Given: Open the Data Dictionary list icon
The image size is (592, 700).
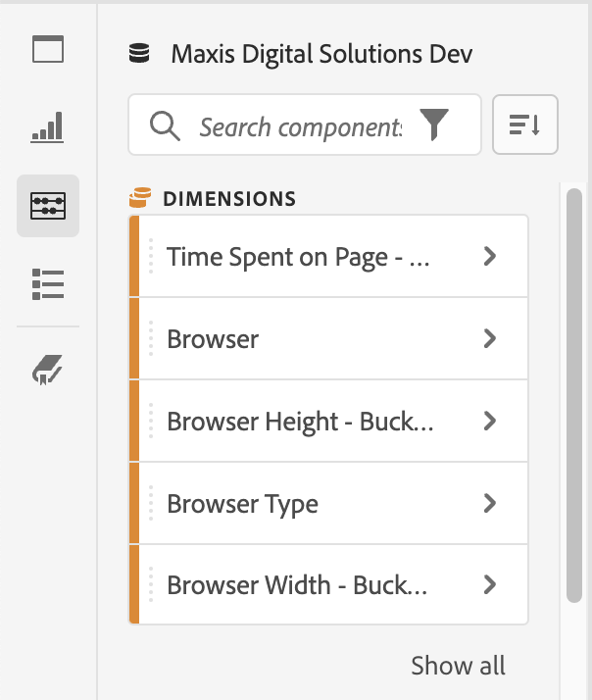Looking at the screenshot, I should point(47,283).
